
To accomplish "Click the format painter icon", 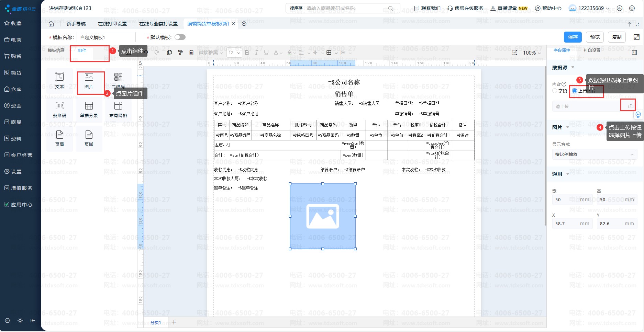I will [x=180, y=53].
